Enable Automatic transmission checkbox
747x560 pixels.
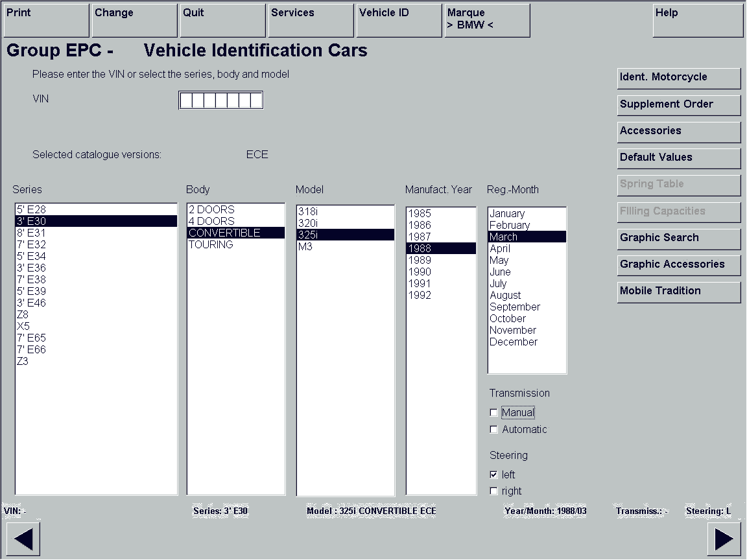[x=493, y=430]
